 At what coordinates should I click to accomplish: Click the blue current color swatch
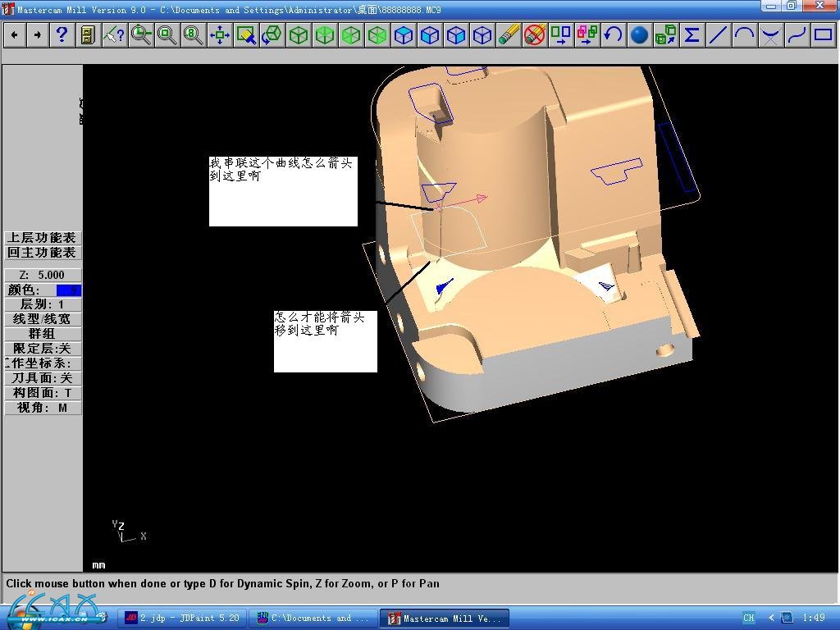tap(69, 290)
